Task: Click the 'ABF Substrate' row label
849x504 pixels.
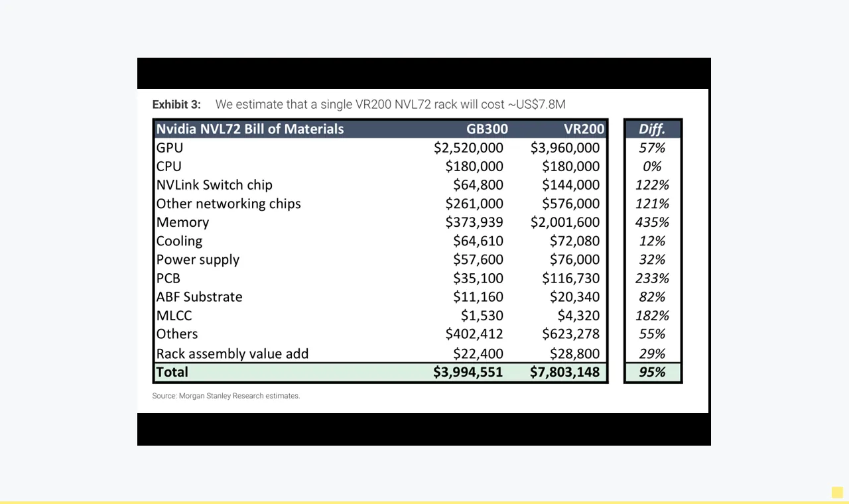Action: [200, 296]
